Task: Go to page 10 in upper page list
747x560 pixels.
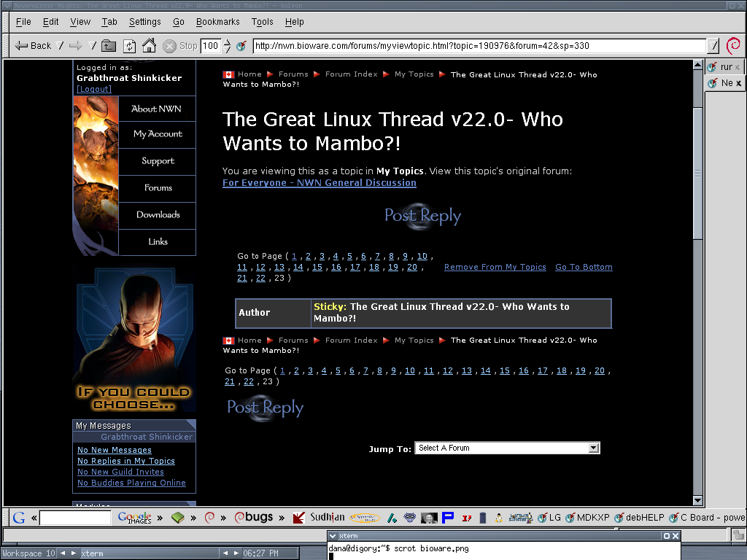Action: 422,256
